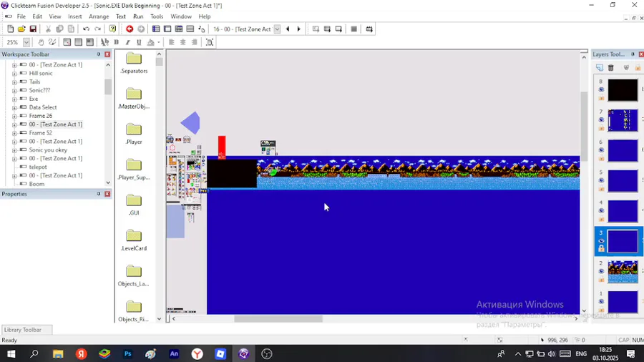Toggle bold formatting B icon

(x=116, y=42)
